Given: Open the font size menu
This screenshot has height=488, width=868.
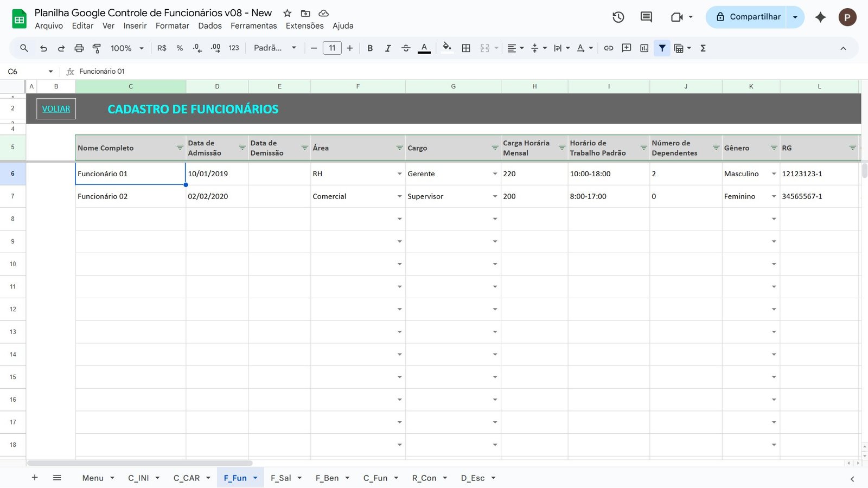Looking at the screenshot, I should (332, 48).
